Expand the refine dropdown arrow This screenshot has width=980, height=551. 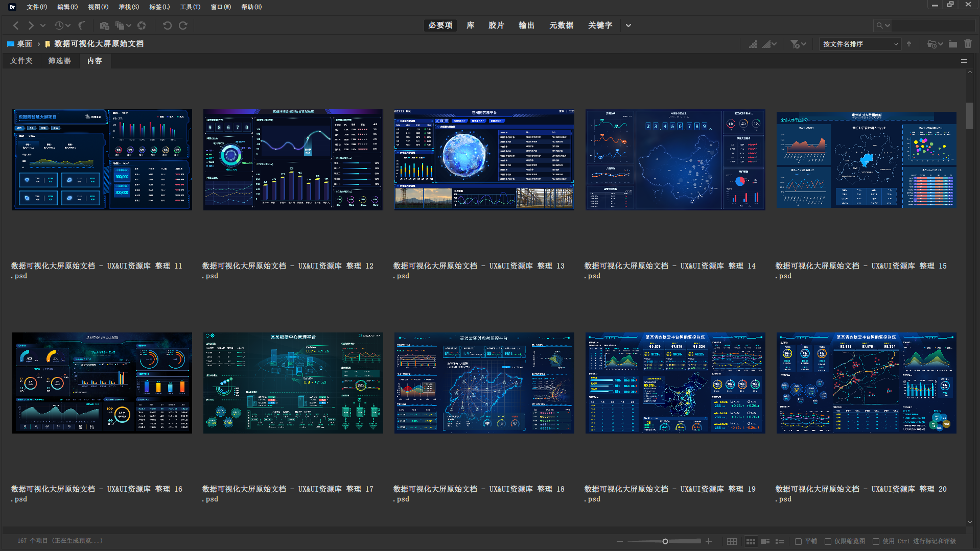(x=129, y=26)
